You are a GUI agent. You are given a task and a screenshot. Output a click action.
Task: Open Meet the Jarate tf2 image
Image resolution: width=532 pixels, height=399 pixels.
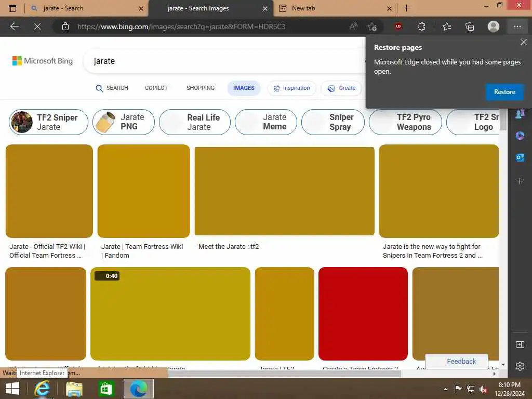tap(285, 191)
